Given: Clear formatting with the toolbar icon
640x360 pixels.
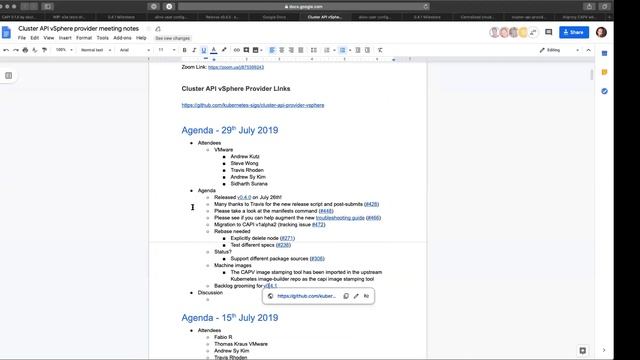Looking at the screenshot, I should pos(380,50).
